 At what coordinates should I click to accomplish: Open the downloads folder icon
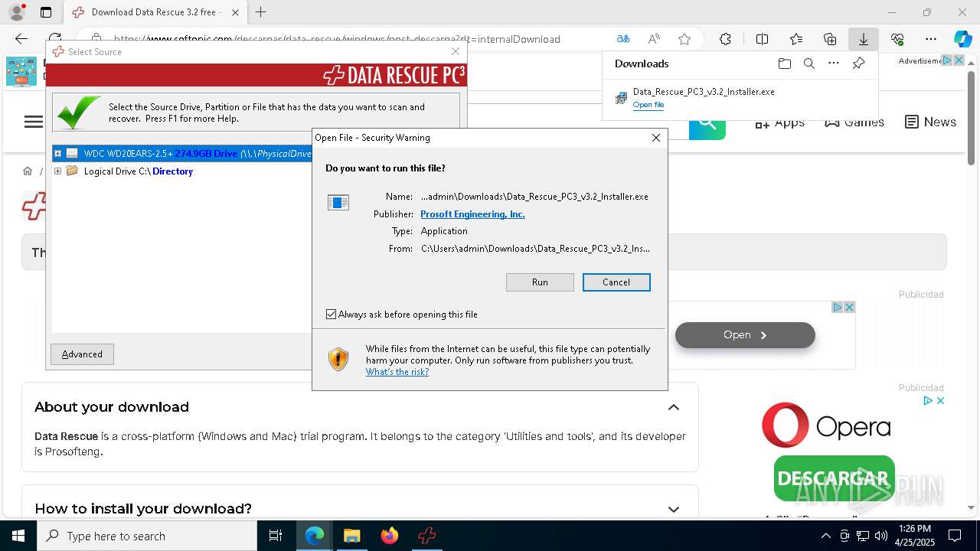point(784,64)
